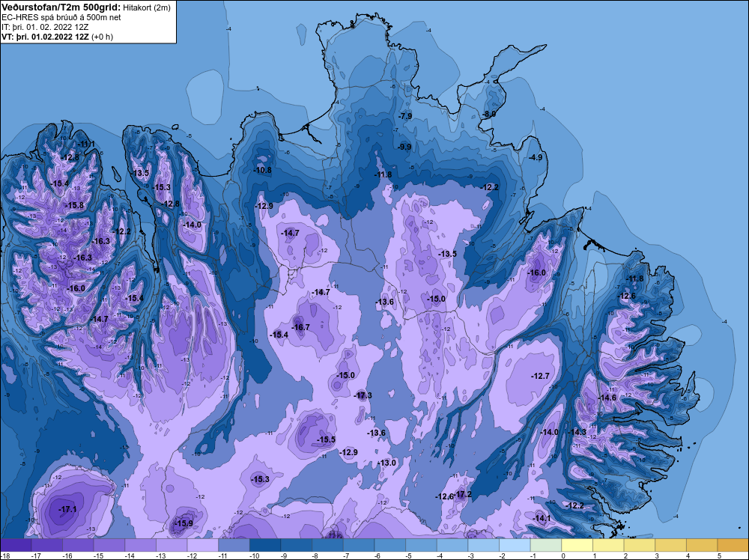Click the -15.5 temperature reading
Screen dimensions: 749x560
tap(327, 439)
